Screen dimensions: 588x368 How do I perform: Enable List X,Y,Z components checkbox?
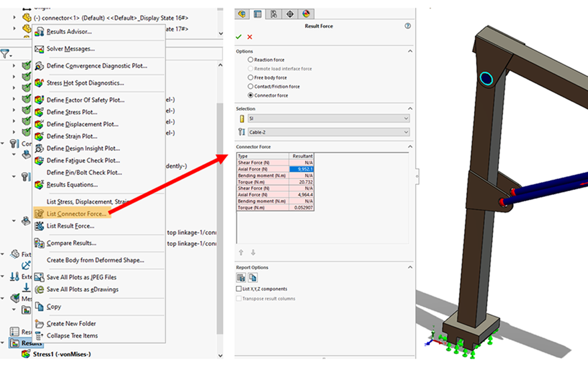[239, 289]
